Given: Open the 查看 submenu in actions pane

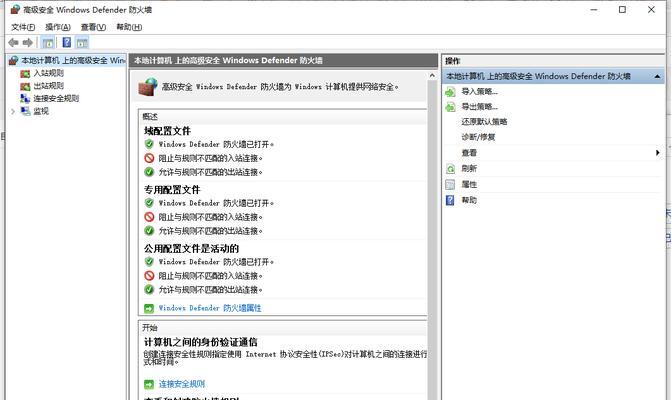Looking at the screenshot, I should click(469, 153).
